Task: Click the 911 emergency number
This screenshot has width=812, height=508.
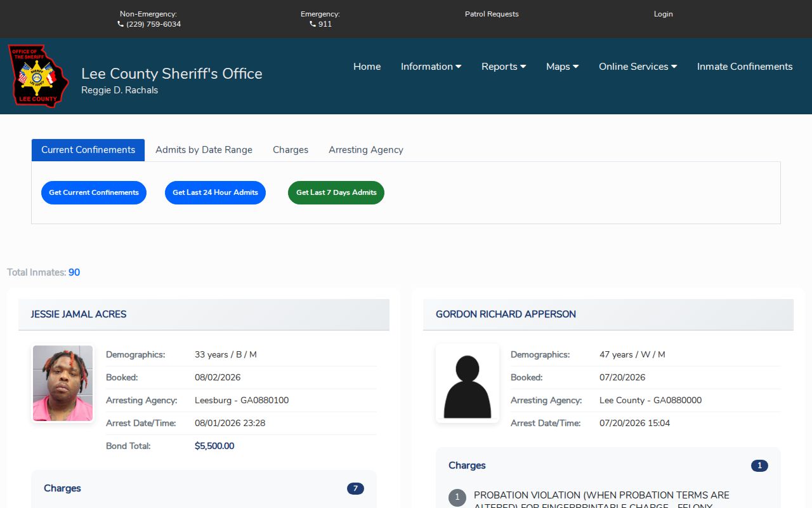Action: 325,24
